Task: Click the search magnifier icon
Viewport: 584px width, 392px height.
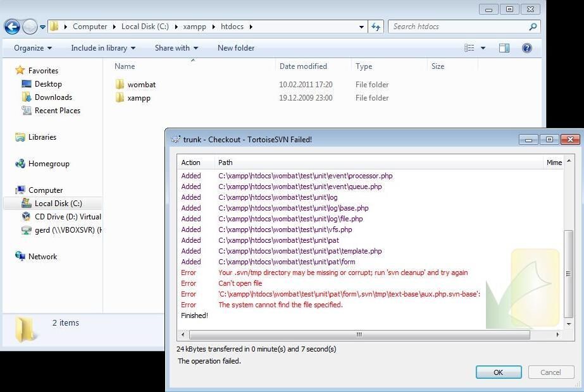Action: pyautogui.click(x=533, y=27)
